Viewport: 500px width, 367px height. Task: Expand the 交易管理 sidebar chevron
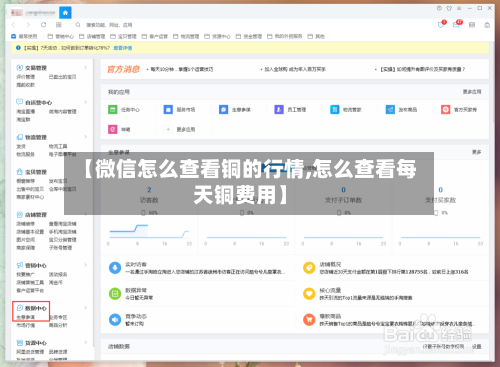coord(86,67)
